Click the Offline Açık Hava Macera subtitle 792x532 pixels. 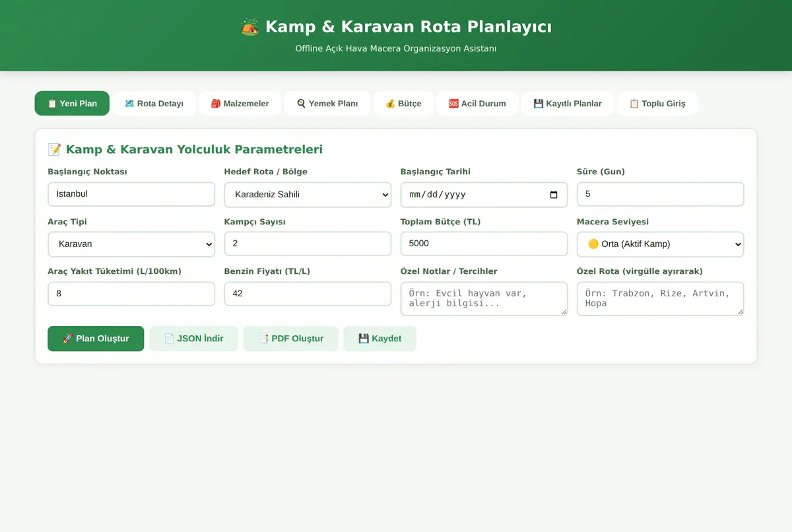[396, 49]
